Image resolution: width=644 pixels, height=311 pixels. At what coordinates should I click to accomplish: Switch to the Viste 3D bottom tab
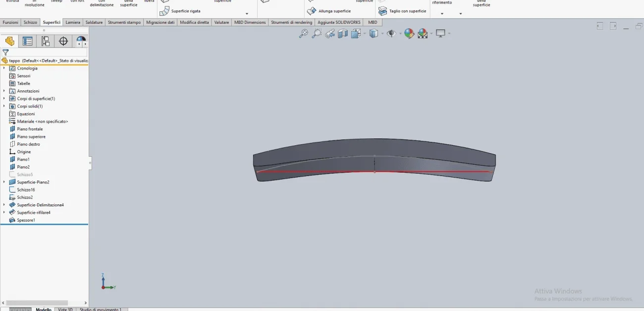(65, 309)
